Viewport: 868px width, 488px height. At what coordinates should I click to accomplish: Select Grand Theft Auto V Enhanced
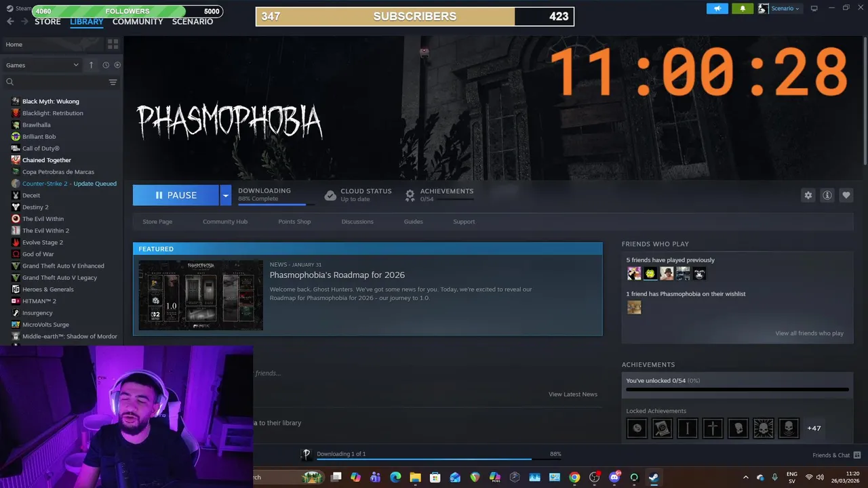[x=63, y=266]
